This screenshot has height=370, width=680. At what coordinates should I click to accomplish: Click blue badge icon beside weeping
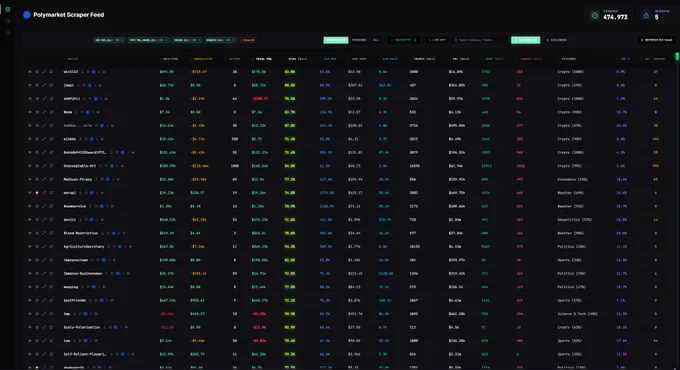[x=93, y=287]
